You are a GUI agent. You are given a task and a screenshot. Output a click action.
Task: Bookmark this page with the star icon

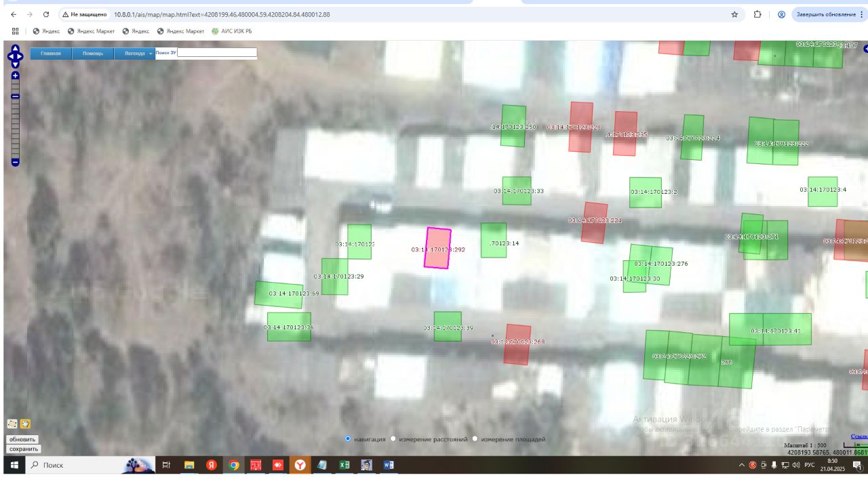[x=734, y=14]
